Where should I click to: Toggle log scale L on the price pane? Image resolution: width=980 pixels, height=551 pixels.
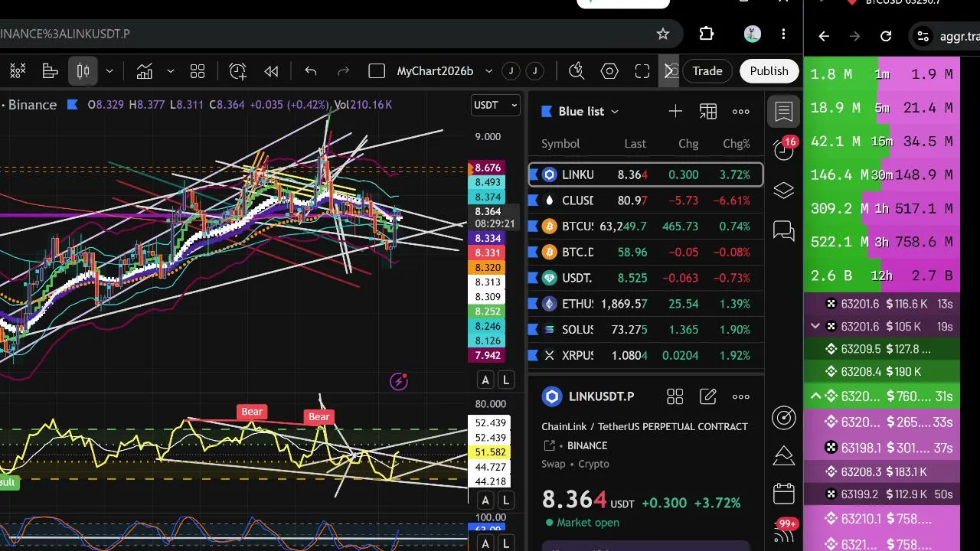point(505,380)
